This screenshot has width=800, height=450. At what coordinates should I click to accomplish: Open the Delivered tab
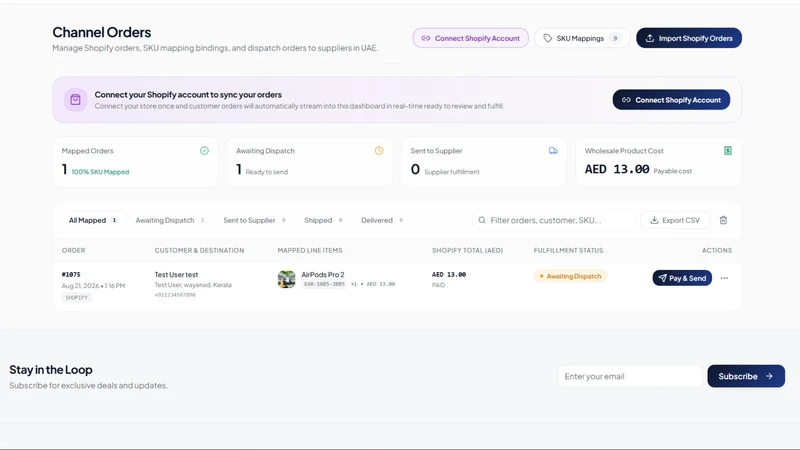pyautogui.click(x=382, y=220)
